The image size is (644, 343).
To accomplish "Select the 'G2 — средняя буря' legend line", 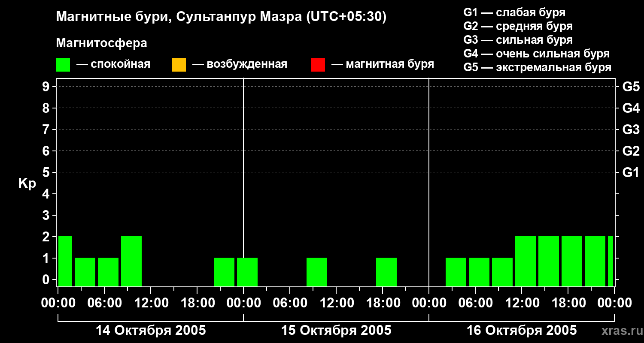I will pos(518,26).
